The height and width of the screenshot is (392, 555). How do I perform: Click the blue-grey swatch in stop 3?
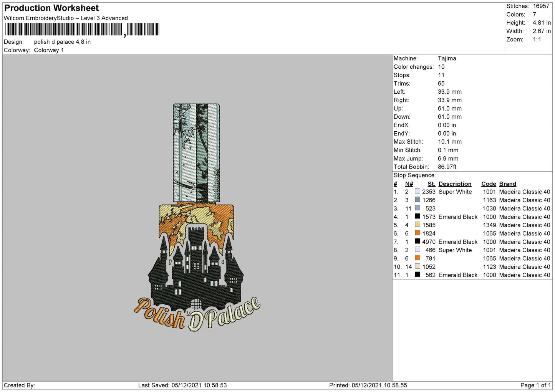(x=417, y=208)
